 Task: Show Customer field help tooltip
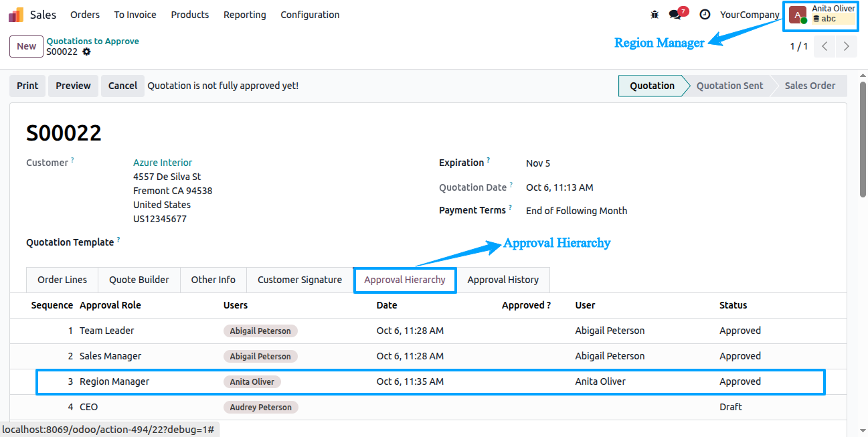[x=72, y=161]
